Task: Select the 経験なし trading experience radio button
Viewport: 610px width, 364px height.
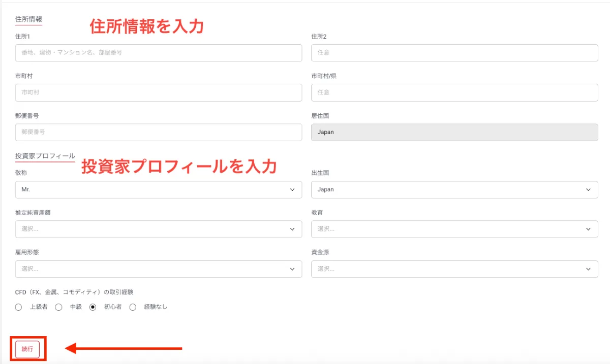Action: click(x=133, y=307)
